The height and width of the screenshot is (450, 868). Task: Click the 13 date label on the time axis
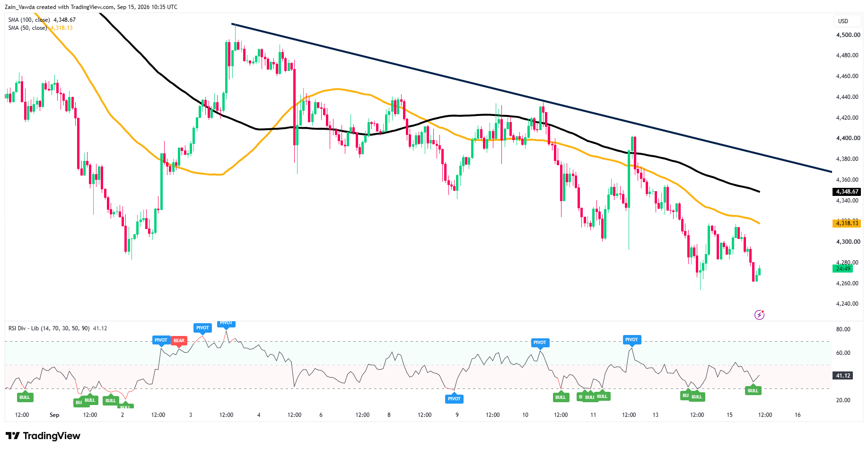(656, 415)
